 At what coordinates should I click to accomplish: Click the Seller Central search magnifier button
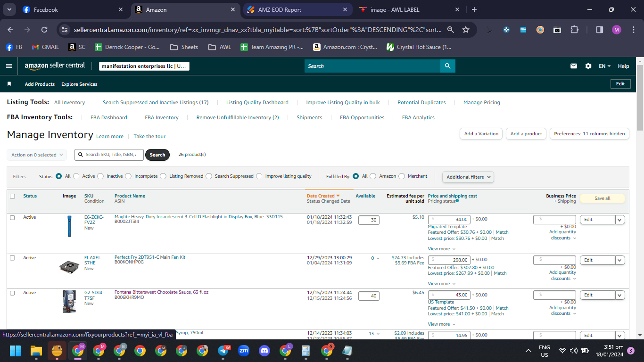coord(447,66)
